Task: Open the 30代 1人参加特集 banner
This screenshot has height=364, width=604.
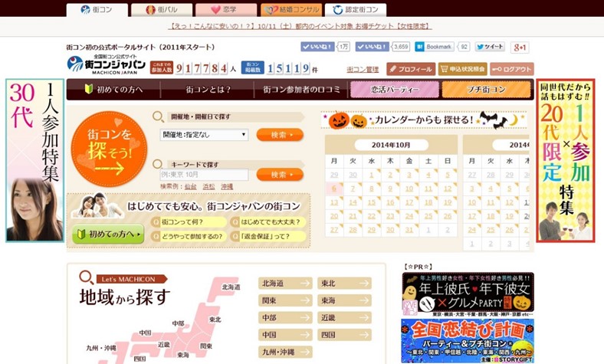Action: (x=35, y=160)
